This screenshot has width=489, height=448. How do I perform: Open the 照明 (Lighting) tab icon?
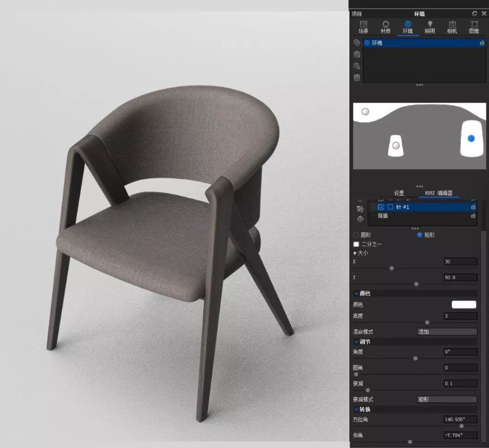pos(430,27)
